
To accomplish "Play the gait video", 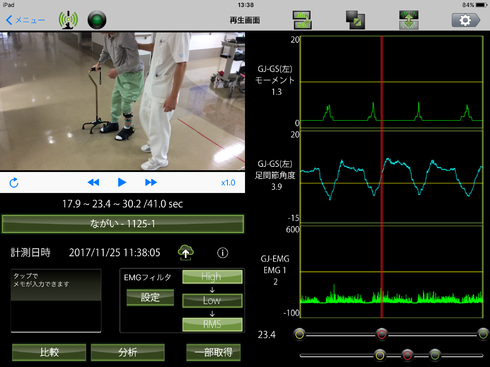I will [x=122, y=182].
